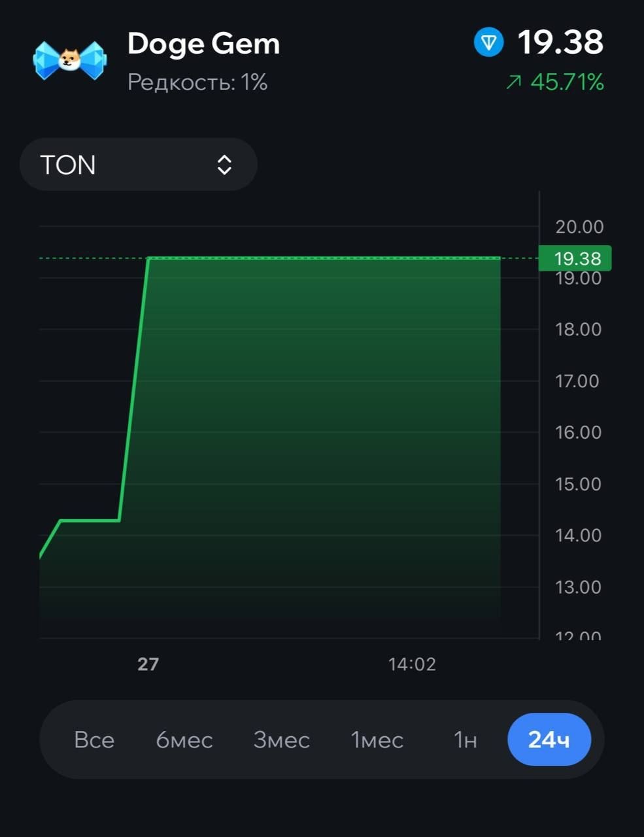Open the TON currency dropdown

pyautogui.click(x=139, y=164)
